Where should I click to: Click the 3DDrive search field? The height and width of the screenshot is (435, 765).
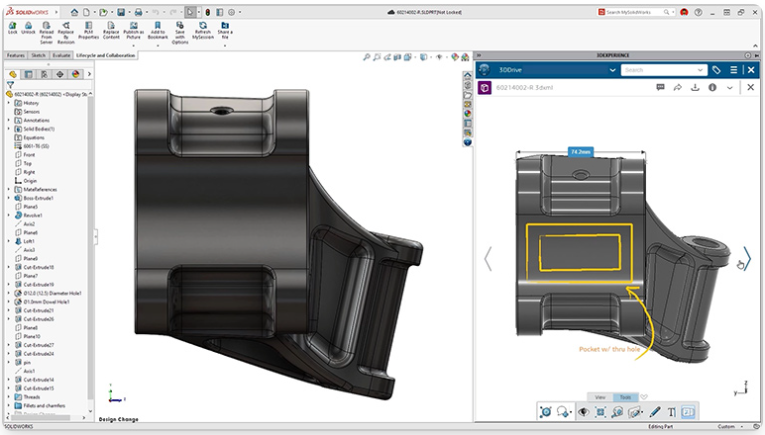660,70
